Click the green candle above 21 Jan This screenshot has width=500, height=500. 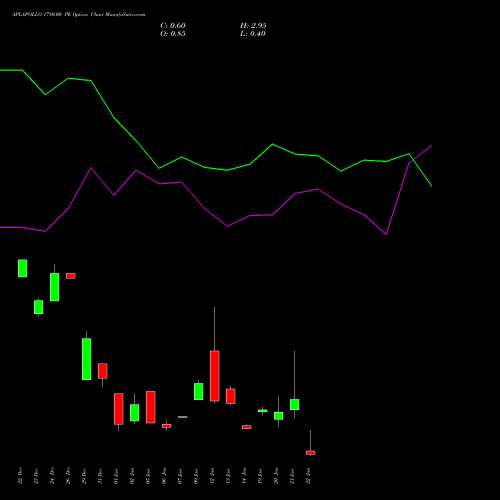point(295,404)
